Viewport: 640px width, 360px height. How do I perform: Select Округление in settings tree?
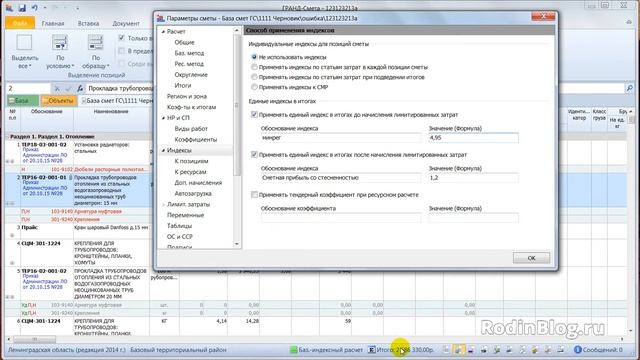(x=191, y=75)
